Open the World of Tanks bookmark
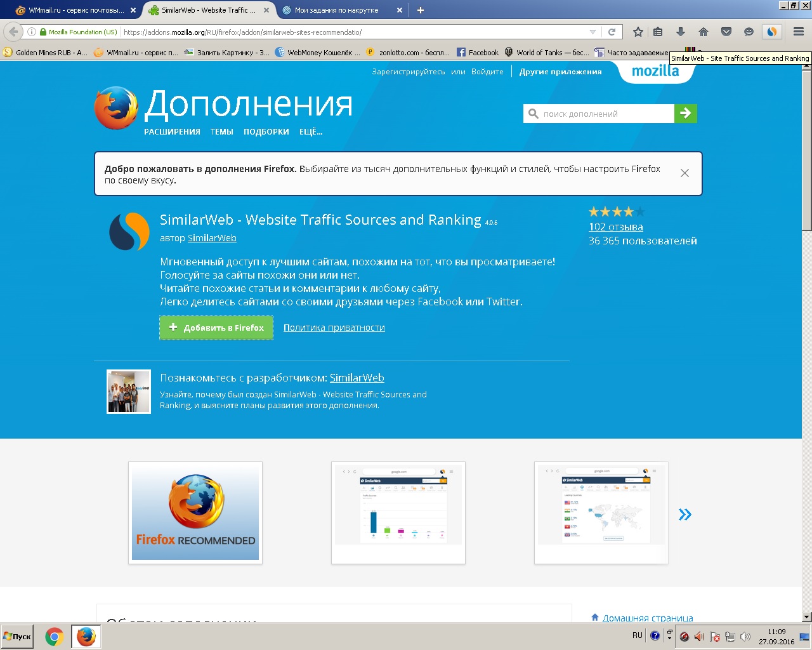 [x=546, y=53]
